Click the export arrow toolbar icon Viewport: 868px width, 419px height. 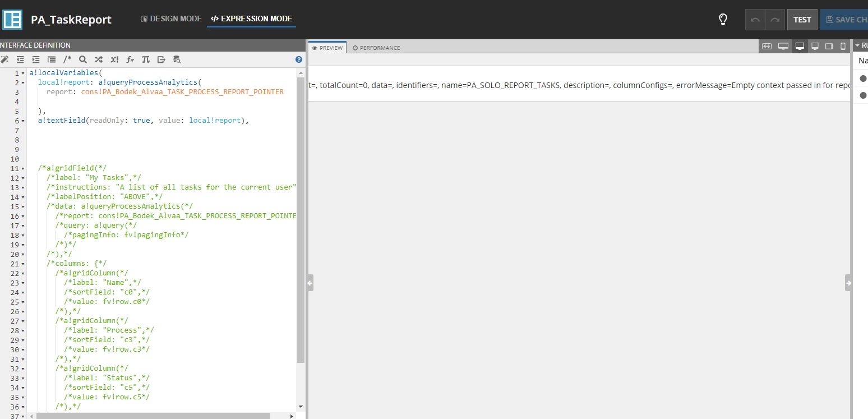[161, 59]
